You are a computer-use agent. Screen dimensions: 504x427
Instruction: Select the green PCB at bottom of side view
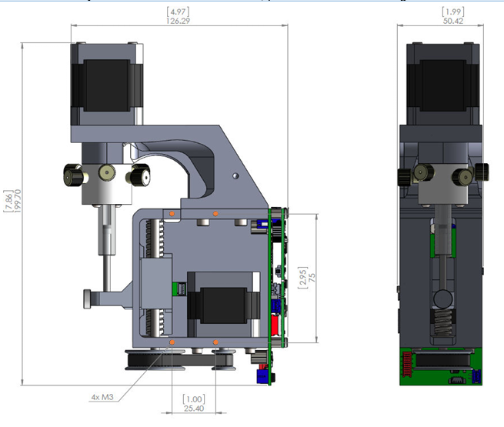point(440,367)
